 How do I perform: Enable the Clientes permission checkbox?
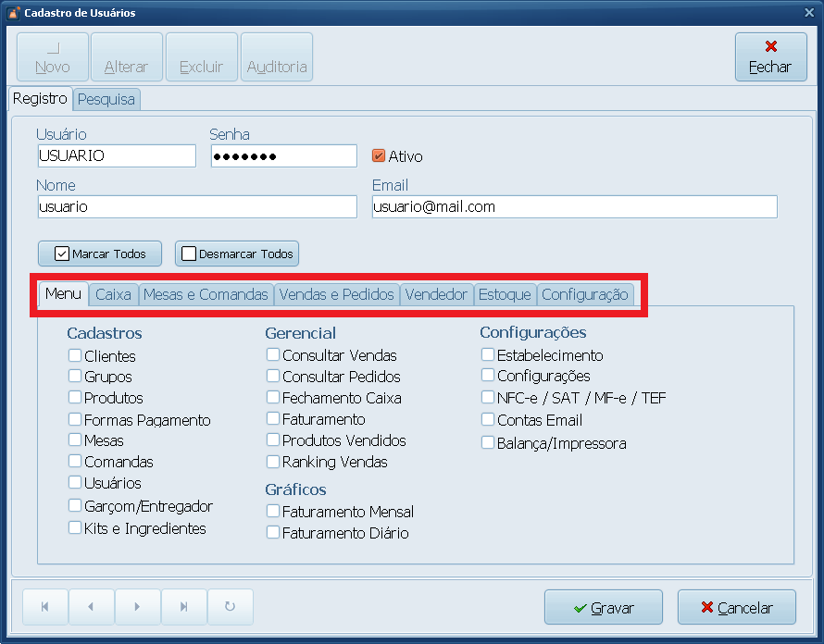coord(75,355)
